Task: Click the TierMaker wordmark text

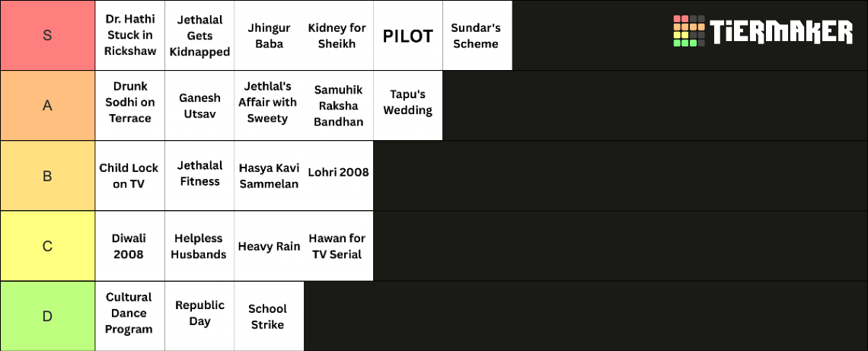Action: coord(781,31)
